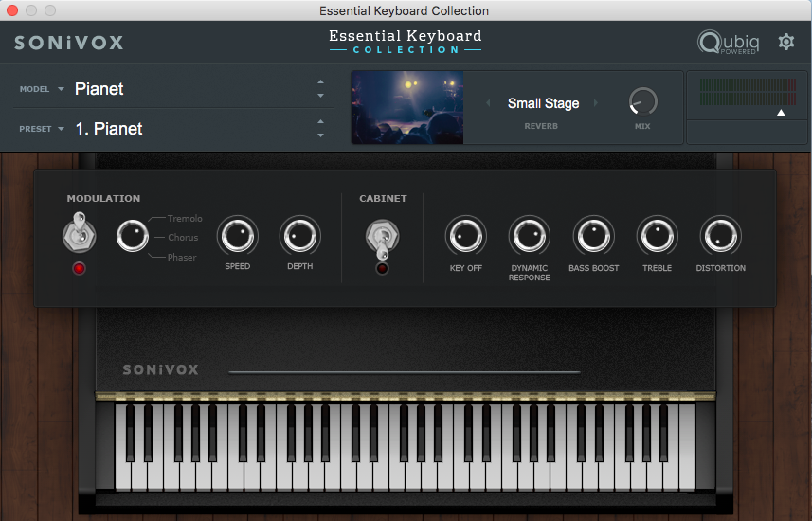This screenshot has height=521, width=812.
Task: Open the Preset dropdown menu
Action: click(x=61, y=129)
